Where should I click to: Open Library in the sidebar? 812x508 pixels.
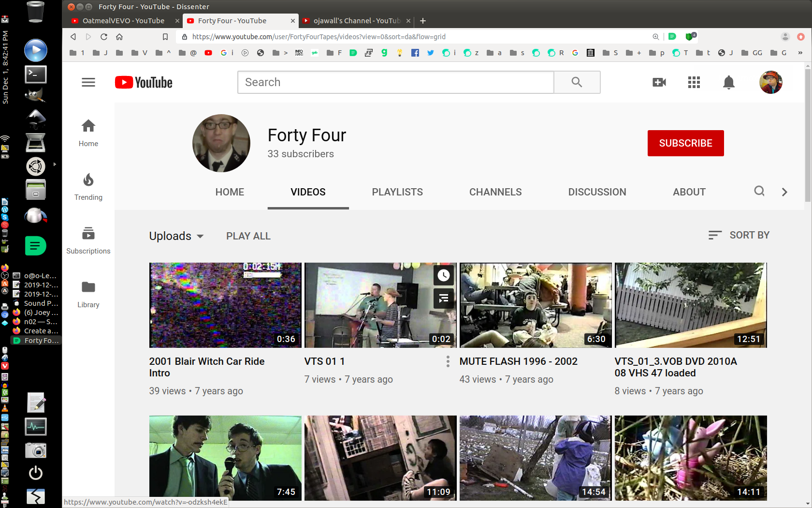click(x=88, y=294)
